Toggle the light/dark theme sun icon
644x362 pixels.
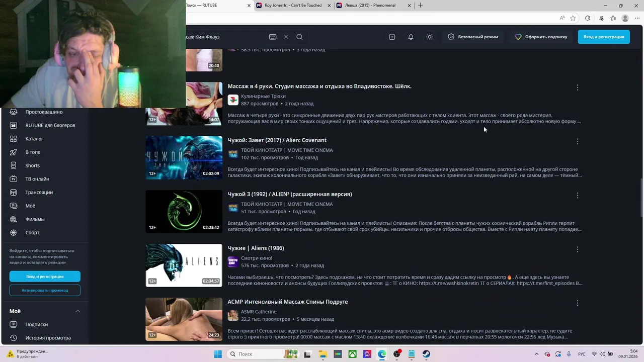coord(429,37)
